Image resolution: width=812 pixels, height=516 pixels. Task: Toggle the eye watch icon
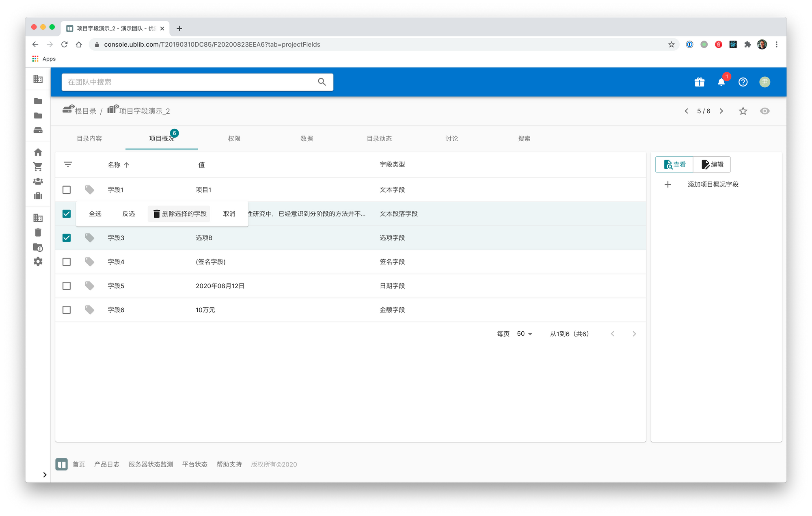(764, 111)
